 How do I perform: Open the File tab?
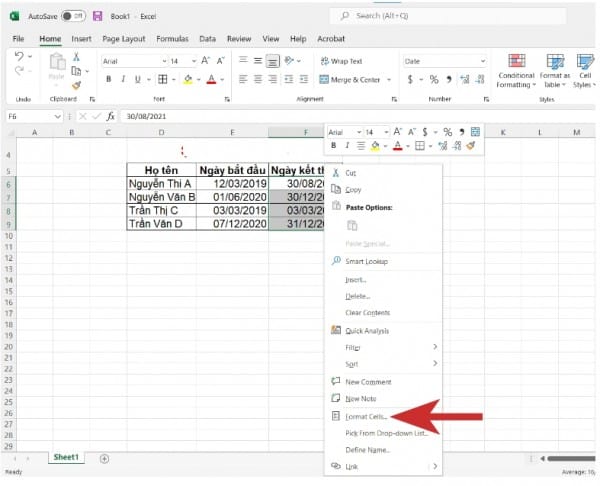(x=18, y=39)
